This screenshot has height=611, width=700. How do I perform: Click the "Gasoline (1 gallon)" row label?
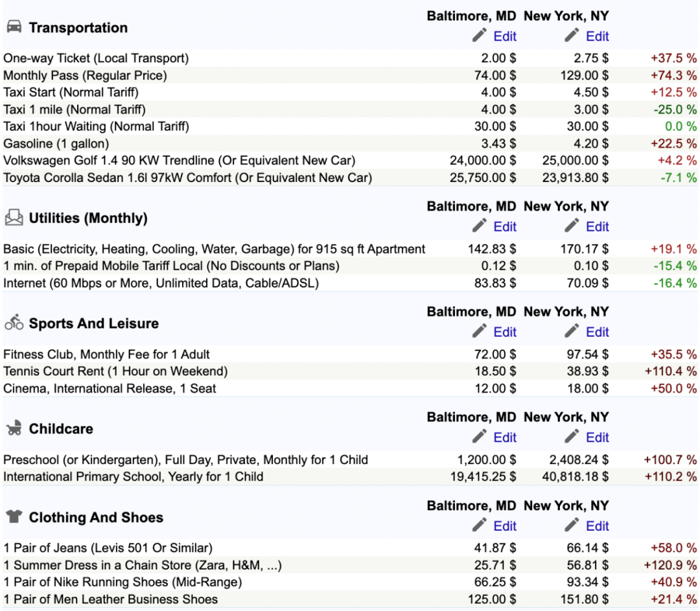pyautogui.click(x=56, y=144)
